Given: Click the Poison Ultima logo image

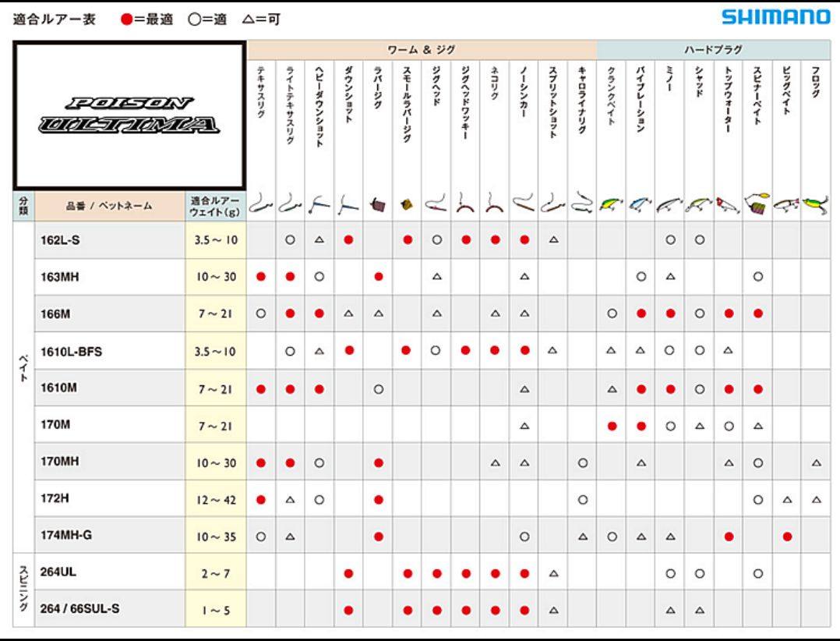Looking at the screenshot, I should click(x=129, y=115).
